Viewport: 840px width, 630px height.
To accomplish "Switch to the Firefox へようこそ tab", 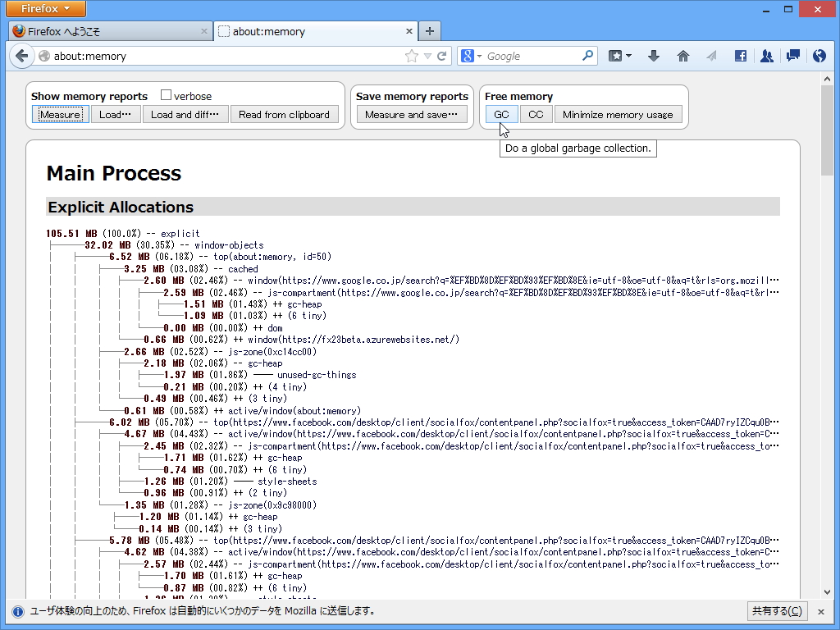I will (111, 31).
